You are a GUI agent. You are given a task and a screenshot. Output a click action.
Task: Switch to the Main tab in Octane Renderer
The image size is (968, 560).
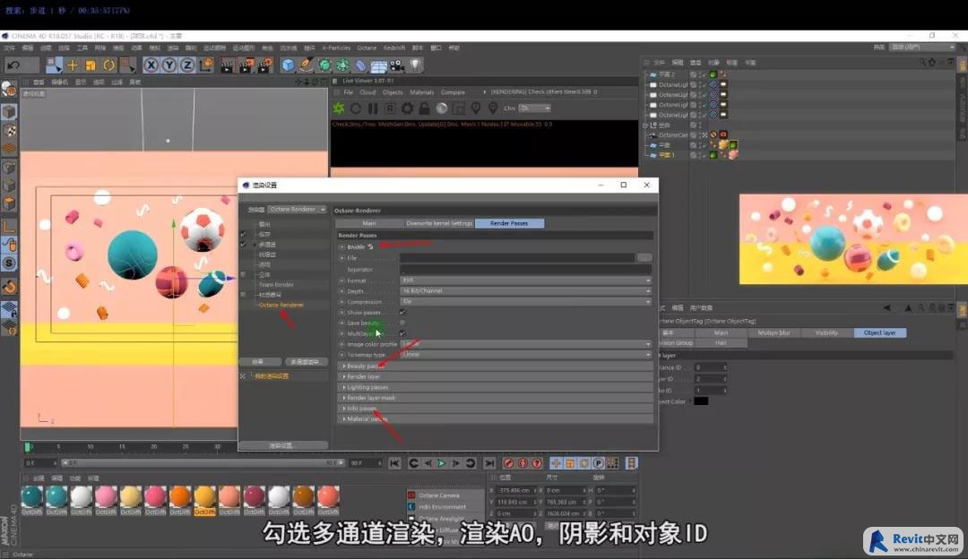click(x=369, y=223)
